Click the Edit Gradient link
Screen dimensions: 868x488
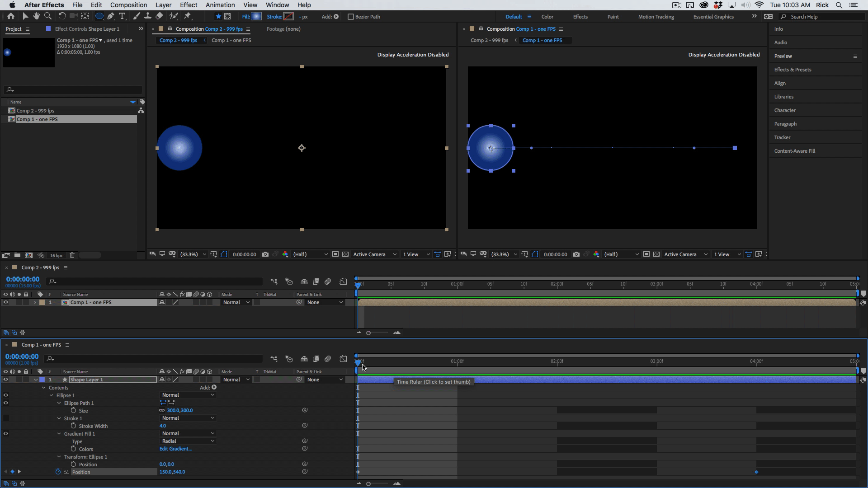pyautogui.click(x=175, y=449)
